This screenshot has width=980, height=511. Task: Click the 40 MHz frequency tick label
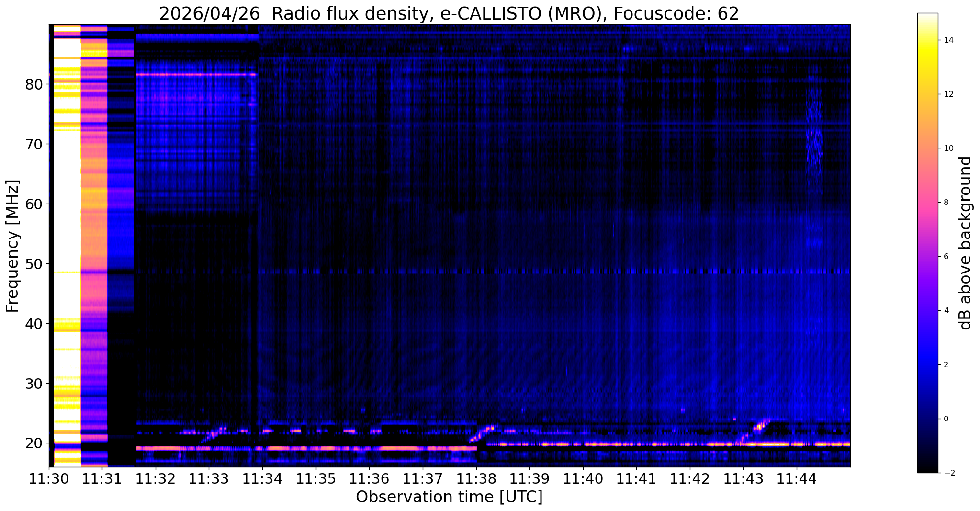pyautogui.click(x=34, y=324)
